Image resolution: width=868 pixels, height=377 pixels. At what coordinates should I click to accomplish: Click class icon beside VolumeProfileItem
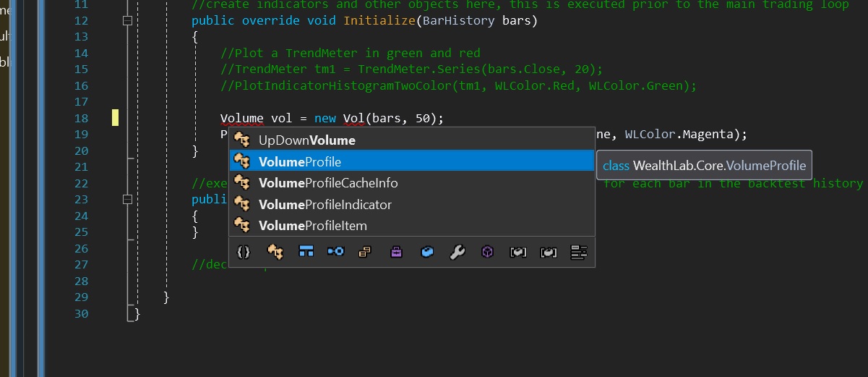coord(242,226)
